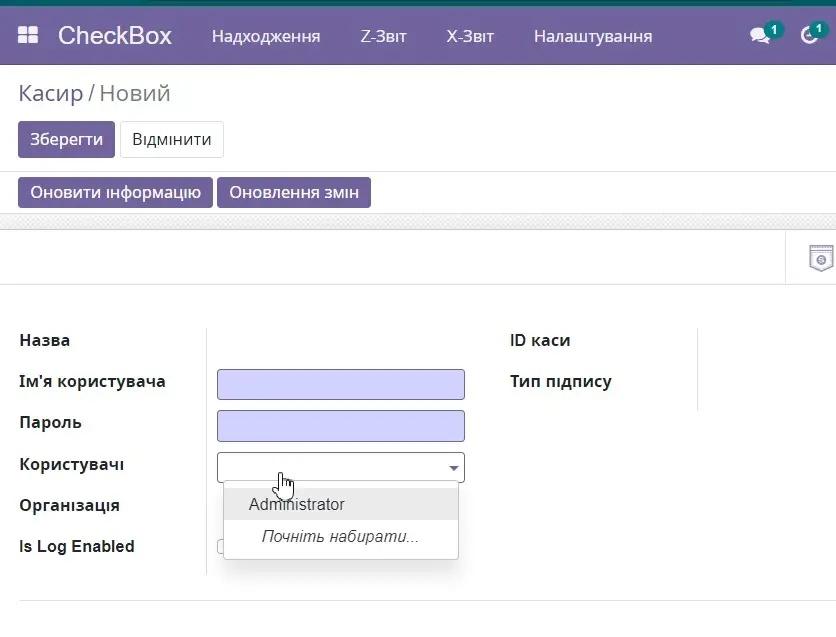
Task: Click the Оновити інформацію button
Action: 115,192
